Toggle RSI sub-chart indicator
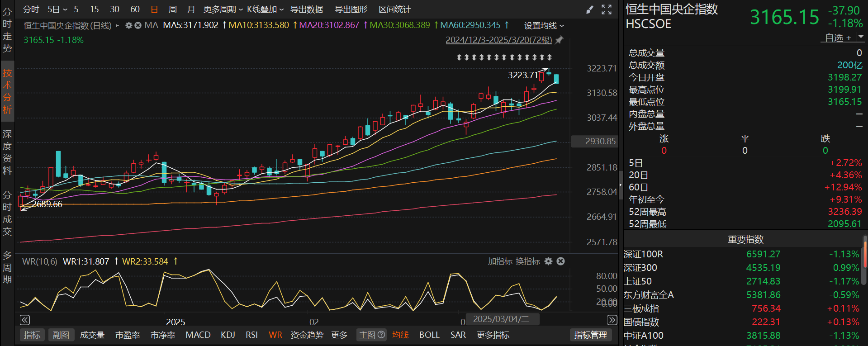 [x=251, y=335]
